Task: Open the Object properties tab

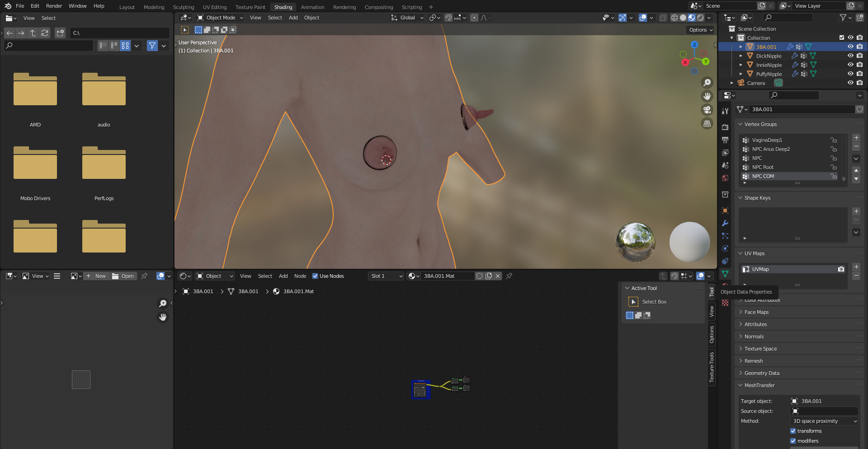Action: 725,210
